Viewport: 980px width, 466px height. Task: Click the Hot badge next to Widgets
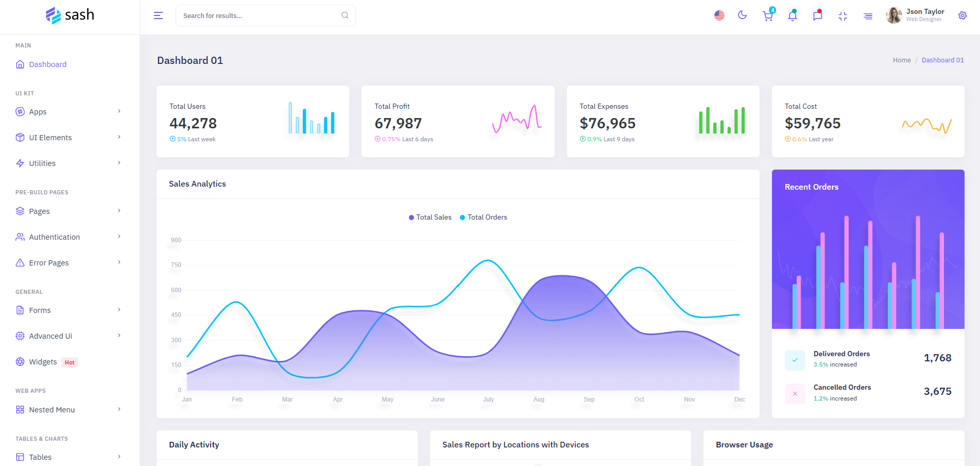tap(70, 362)
